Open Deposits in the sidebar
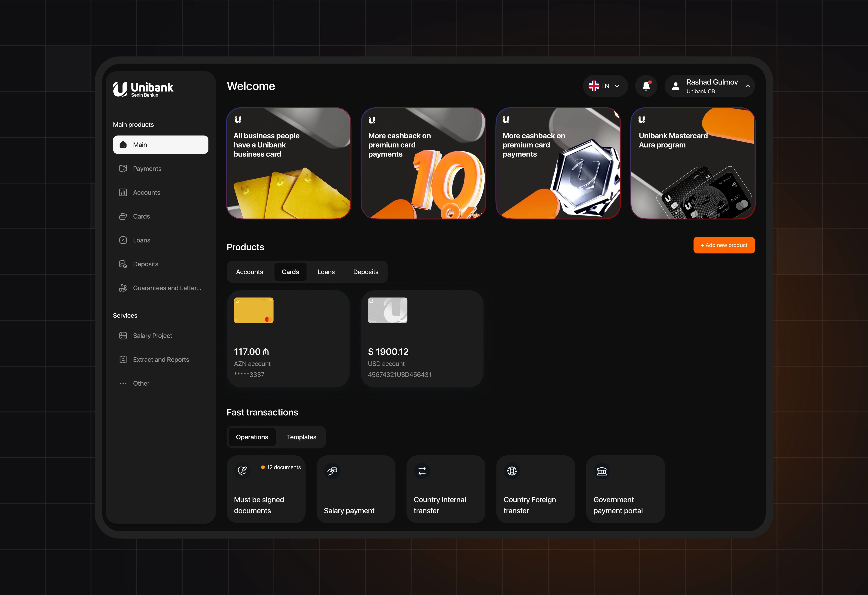Image resolution: width=868 pixels, height=595 pixels. coord(145,264)
